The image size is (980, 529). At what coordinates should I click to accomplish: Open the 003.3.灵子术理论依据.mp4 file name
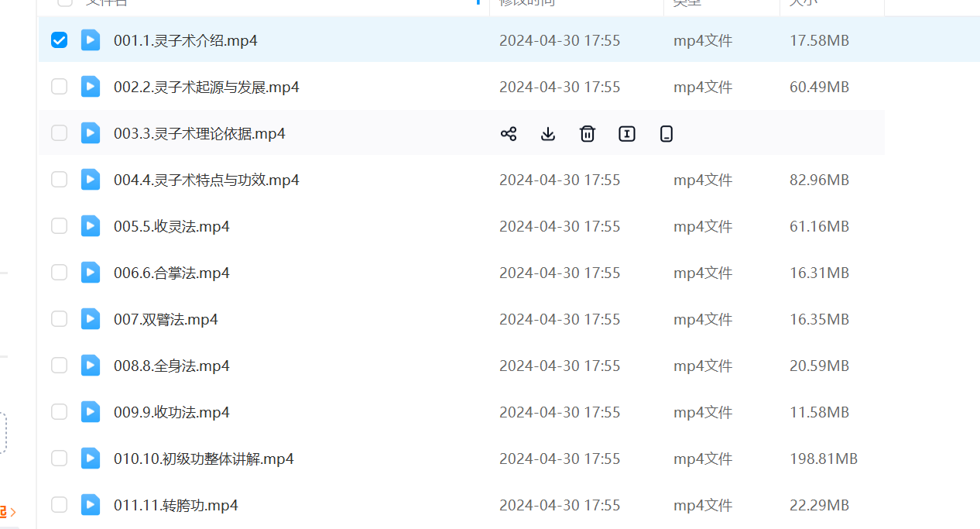coord(199,133)
